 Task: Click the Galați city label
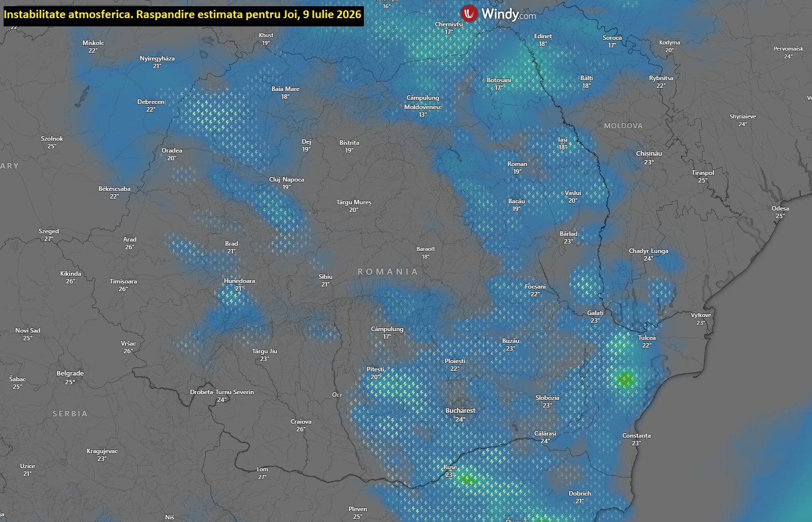[x=595, y=313]
